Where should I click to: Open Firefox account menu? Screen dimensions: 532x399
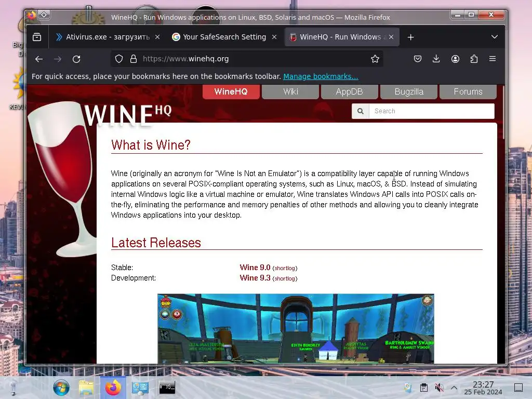point(455,59)
